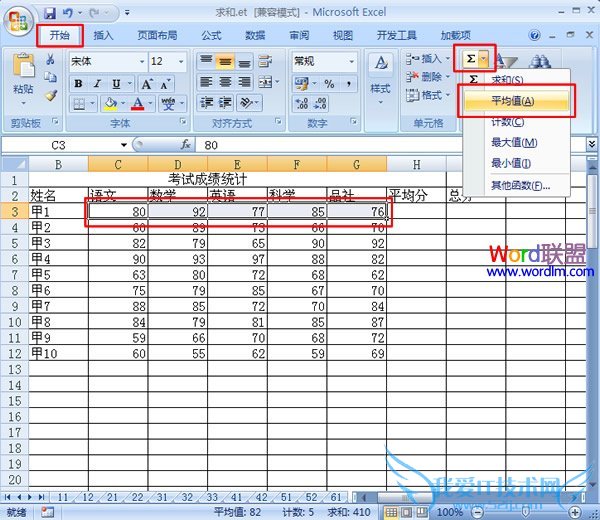Screen dimensions: 600x520
Task: Click the 样式 styles button
Action: [380, 79]
